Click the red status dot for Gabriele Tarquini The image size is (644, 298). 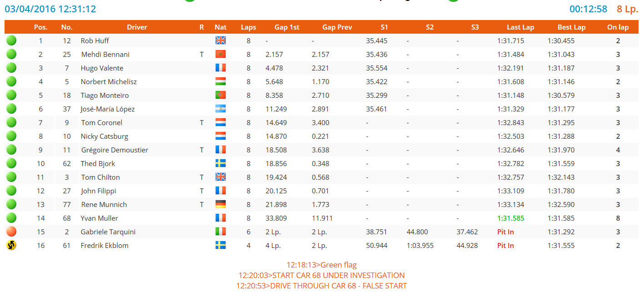click(x=11, y=232)
